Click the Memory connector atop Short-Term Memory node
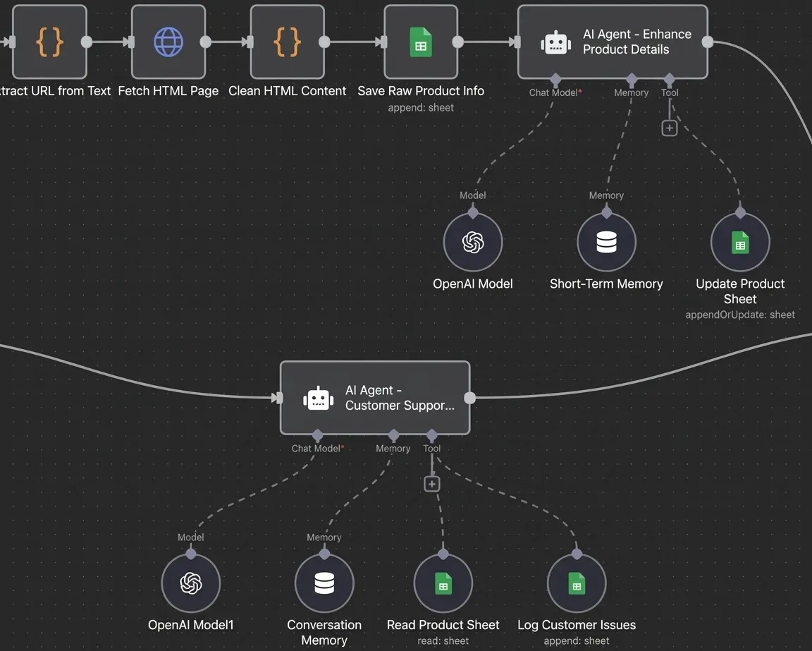The width and height of the screenshot is (812, 651). point(606,212)
